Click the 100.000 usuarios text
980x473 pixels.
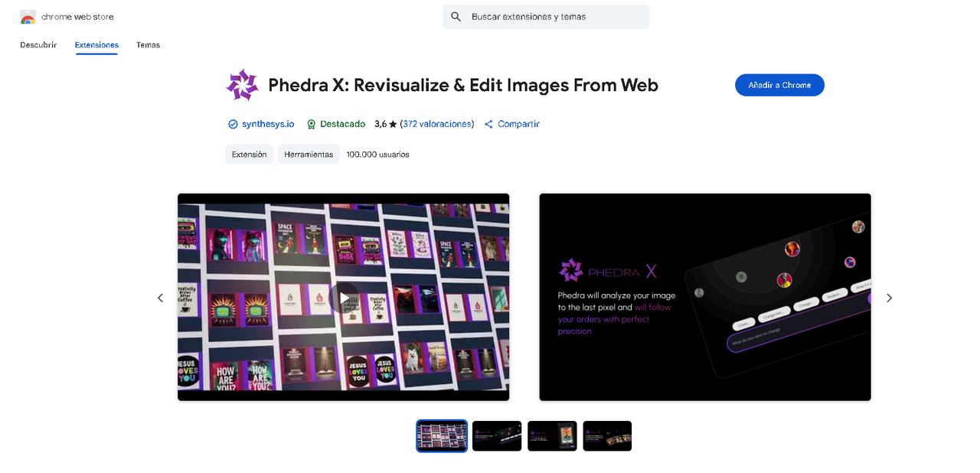point(377,155)
